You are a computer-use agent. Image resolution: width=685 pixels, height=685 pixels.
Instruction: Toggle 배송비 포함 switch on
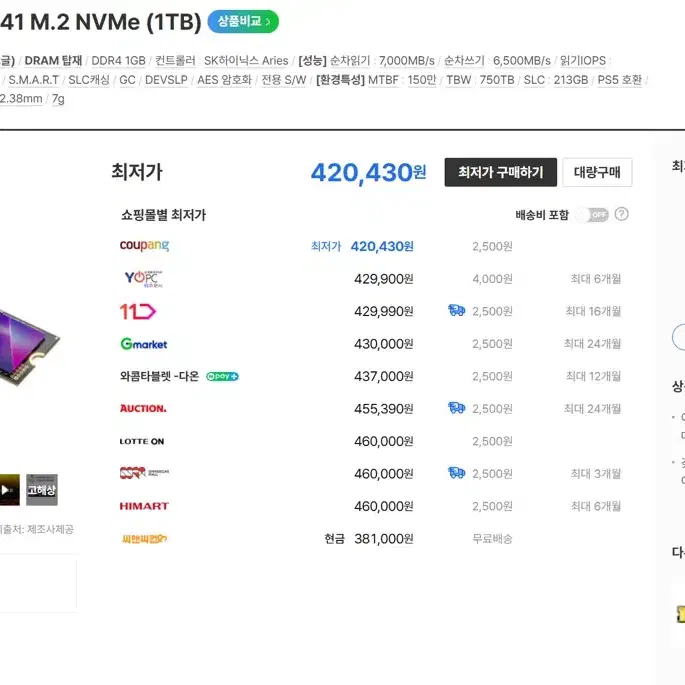[592, 214]
